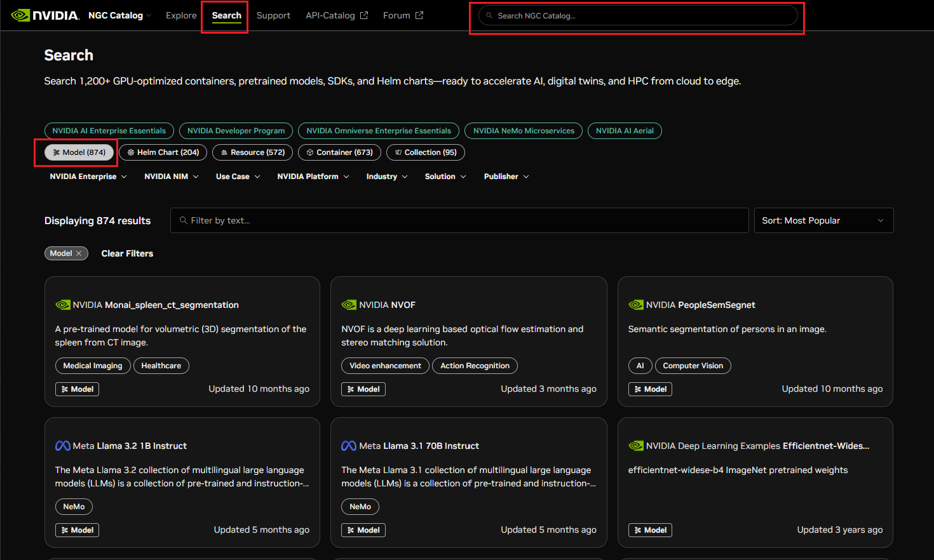Open the Llama 3.1 70B Instruct title
Viewport: 934px width, 560px height.
coord(431,446)
